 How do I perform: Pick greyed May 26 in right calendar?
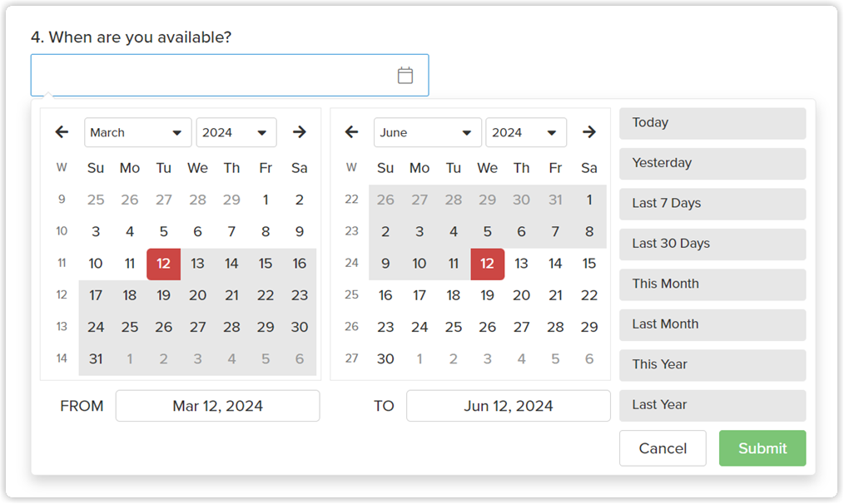385,200
